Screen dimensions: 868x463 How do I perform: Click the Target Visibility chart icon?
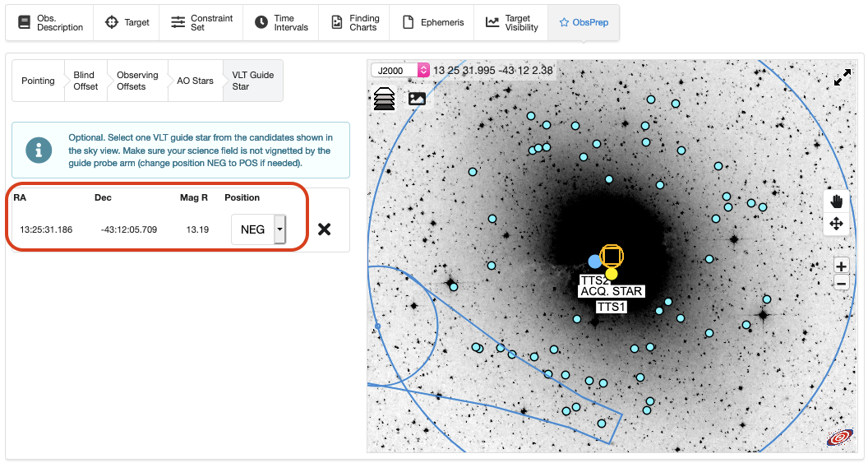click(492, 22)
